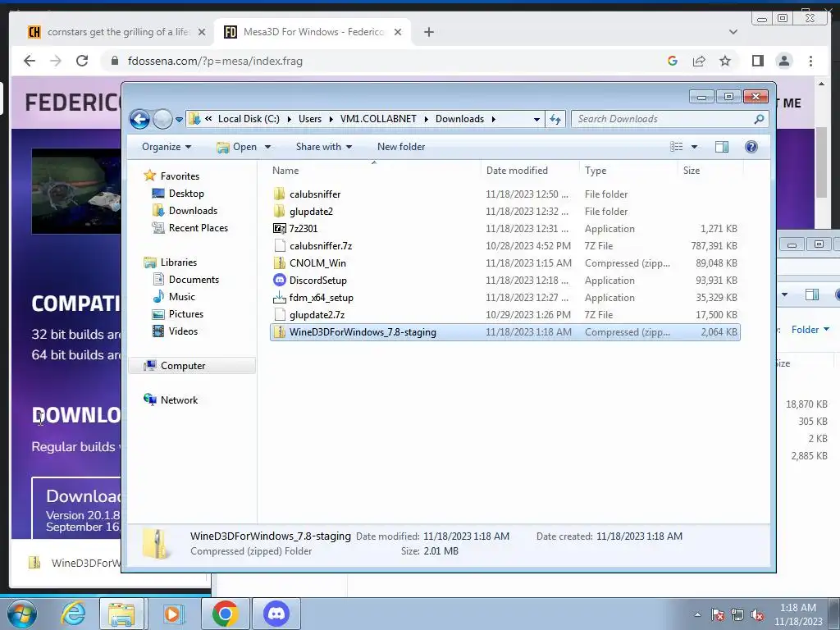The width and height of the screenshot is (840, 630).
Task: Click the Chrome back arrow
Action: (x=30, y=61)
